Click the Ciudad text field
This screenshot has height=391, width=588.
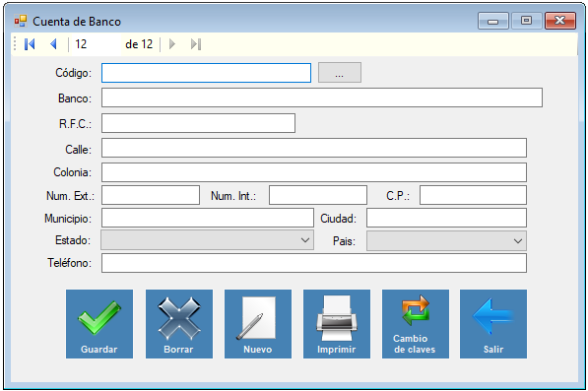[446, 218]
